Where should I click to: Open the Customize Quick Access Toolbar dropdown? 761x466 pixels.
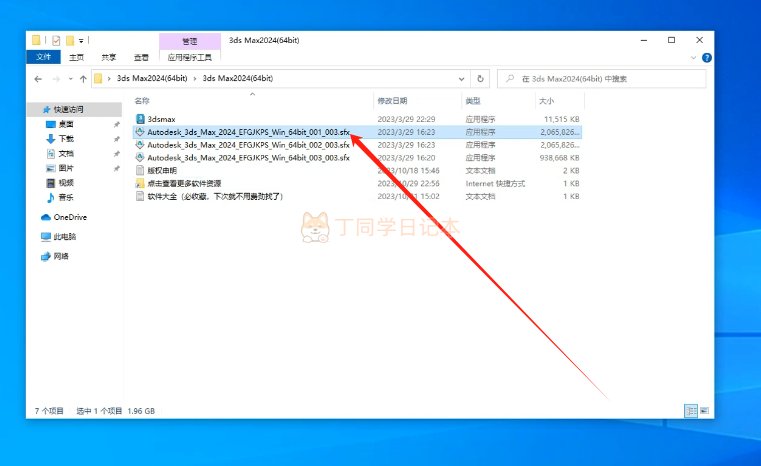tap(82, 40)
